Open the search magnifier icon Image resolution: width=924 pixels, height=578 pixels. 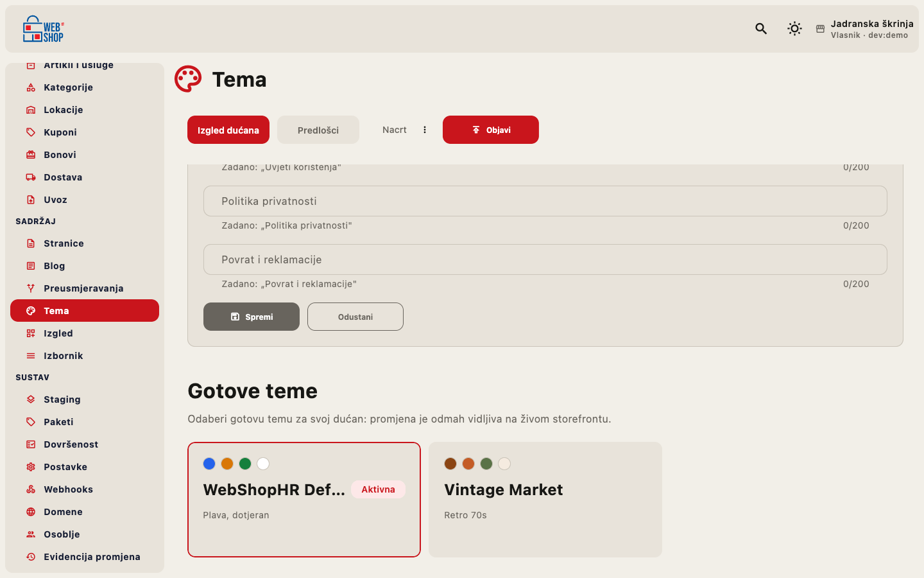point(761,28)
